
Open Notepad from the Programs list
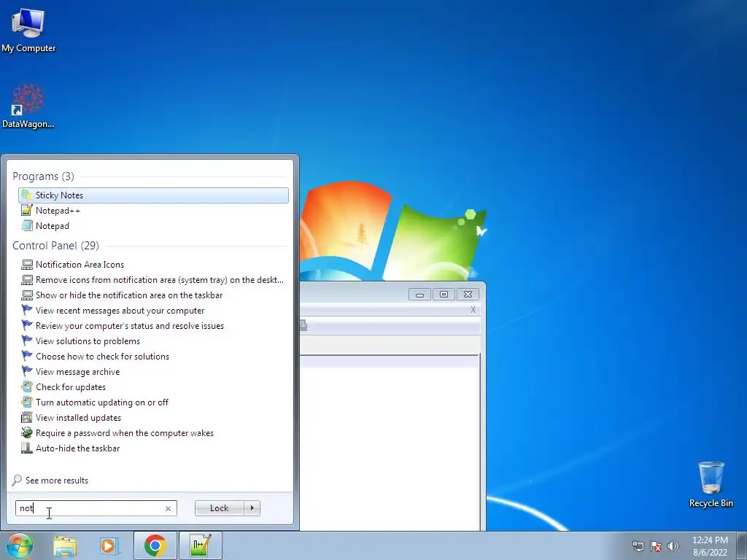pos(153,226)
